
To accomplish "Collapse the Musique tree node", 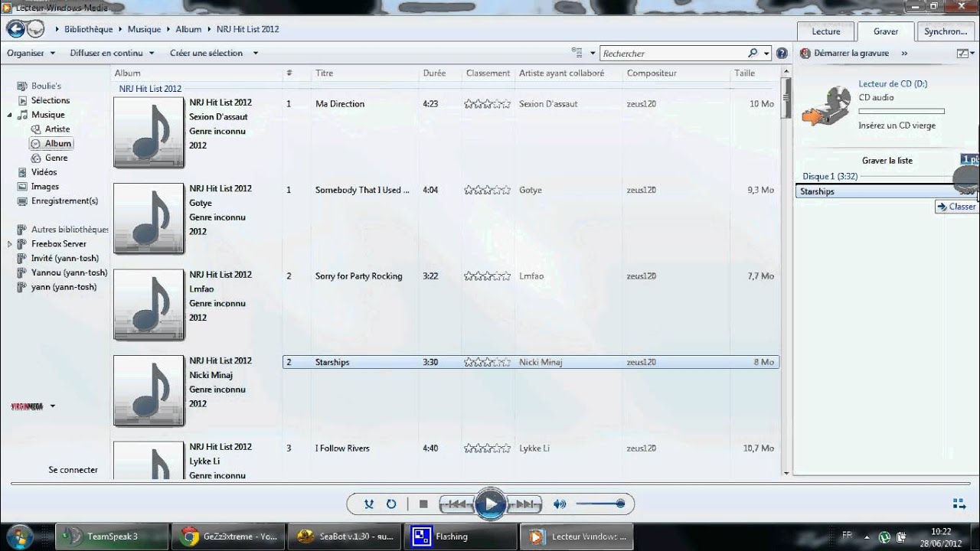I will [10, 115].
